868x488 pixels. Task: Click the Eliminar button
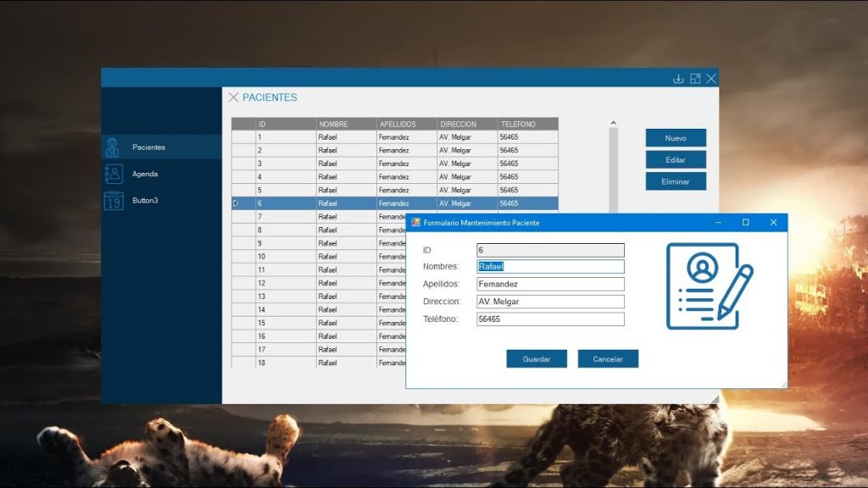tap(676, 180)
